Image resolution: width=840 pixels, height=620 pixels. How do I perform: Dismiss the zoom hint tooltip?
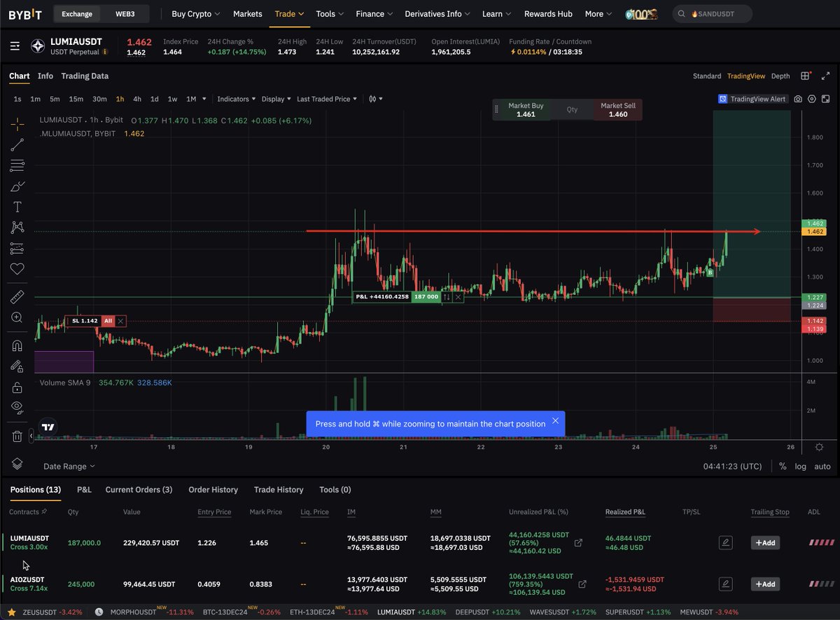coord(555,421)
